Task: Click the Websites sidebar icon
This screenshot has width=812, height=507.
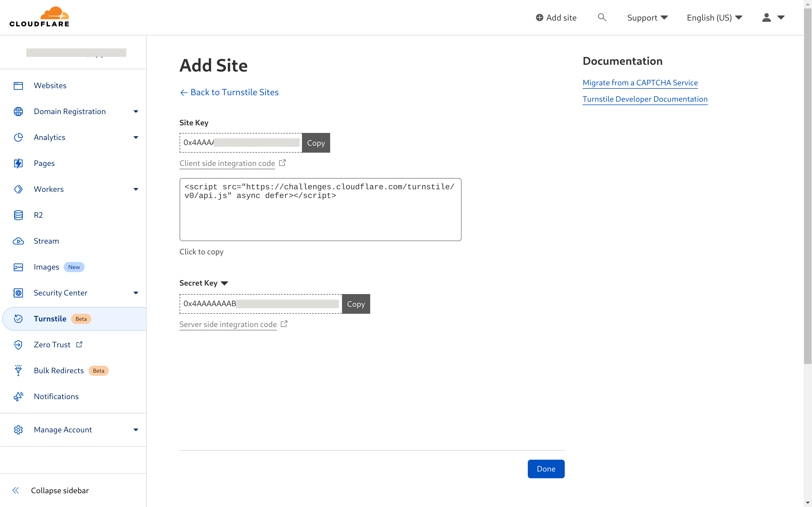Action: (x=18, y=85)
